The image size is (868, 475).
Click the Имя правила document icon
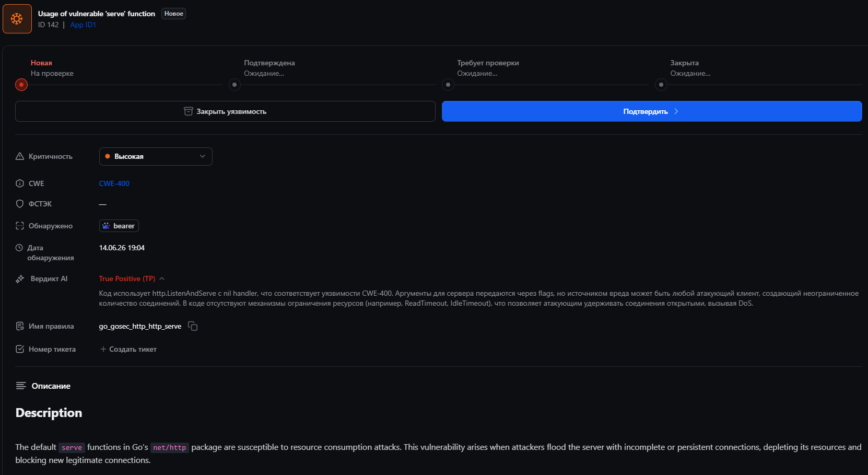(x=20, y=326)
